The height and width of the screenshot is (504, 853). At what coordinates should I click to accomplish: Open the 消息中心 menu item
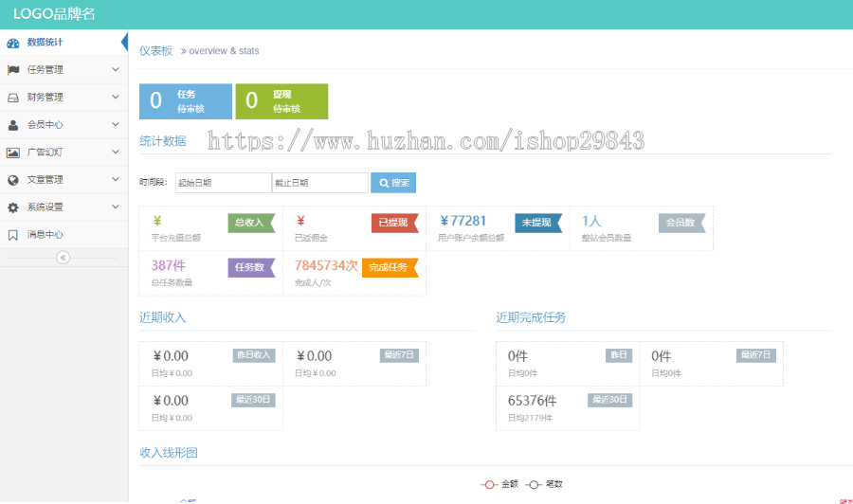coord(45,235)
